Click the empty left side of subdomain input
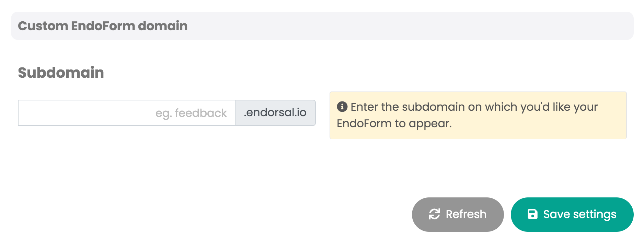The width and height of the screenshot is (644, 249). [x=69, y=113]
